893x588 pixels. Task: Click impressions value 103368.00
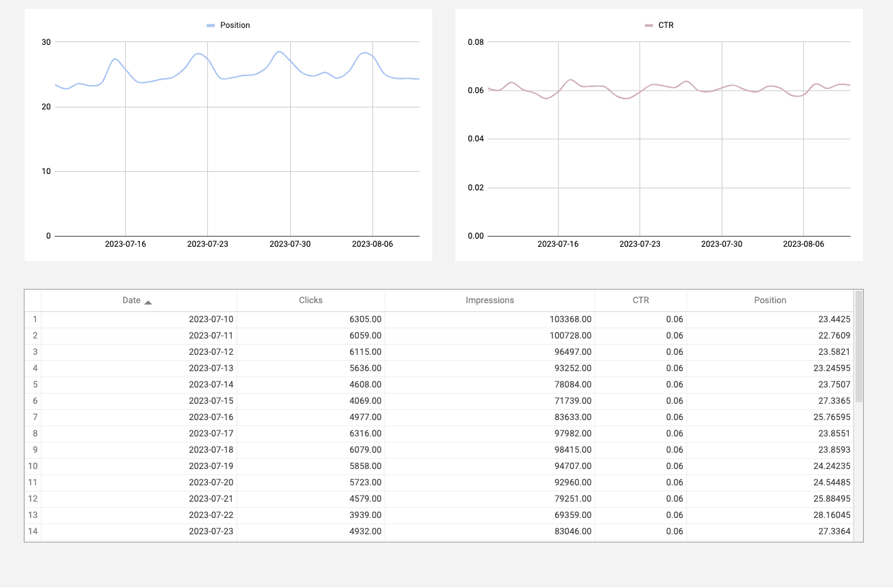(x=570, y=319)
